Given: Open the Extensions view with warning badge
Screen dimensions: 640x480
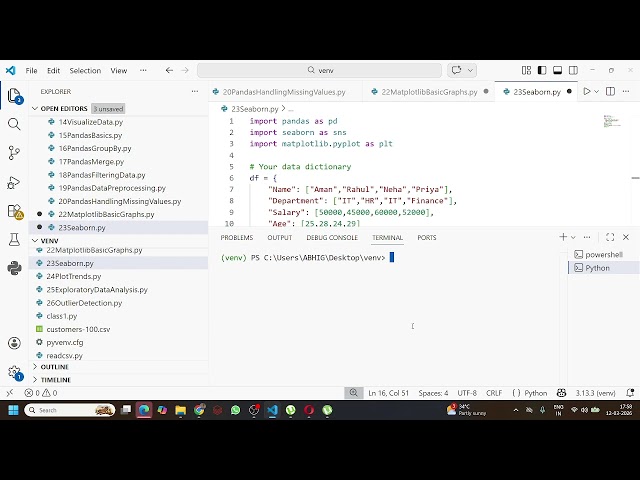Looking at the screenshot, I should point(15,211).
